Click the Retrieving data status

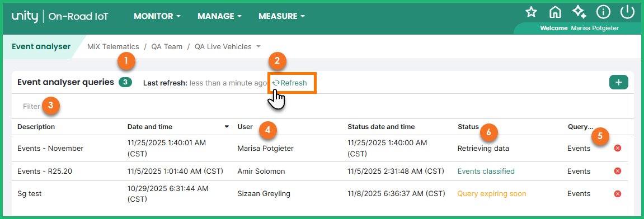(x=483, y=149)
